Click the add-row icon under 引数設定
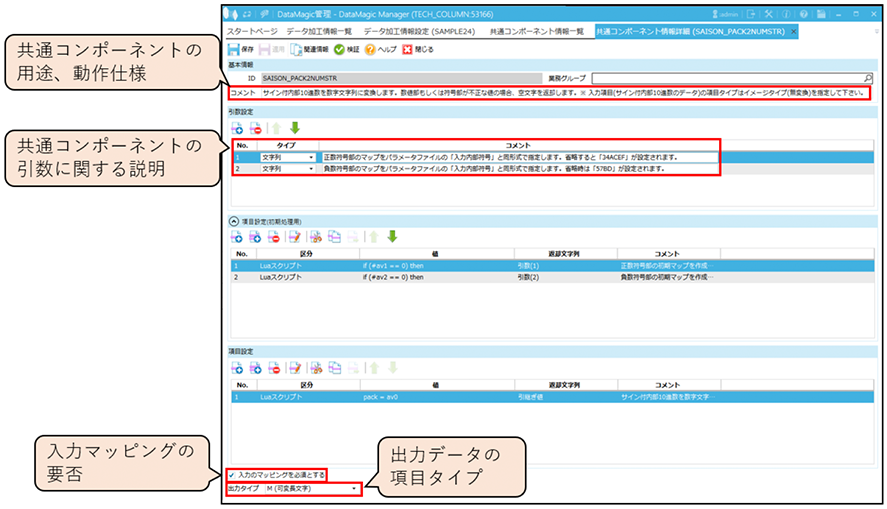The width and height of the screenshot is (887, 509). [x=237, y=128]
